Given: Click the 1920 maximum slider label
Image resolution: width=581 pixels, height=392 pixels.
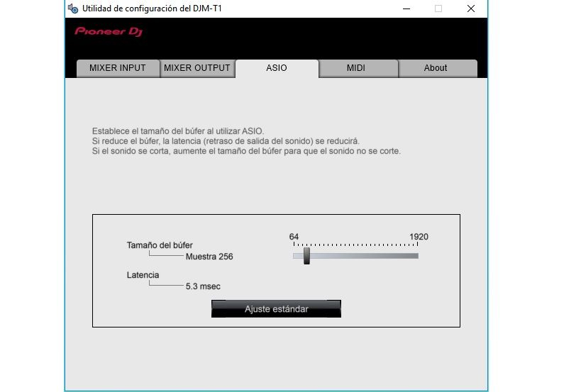Looking at the screenshot, I should 419,237.
